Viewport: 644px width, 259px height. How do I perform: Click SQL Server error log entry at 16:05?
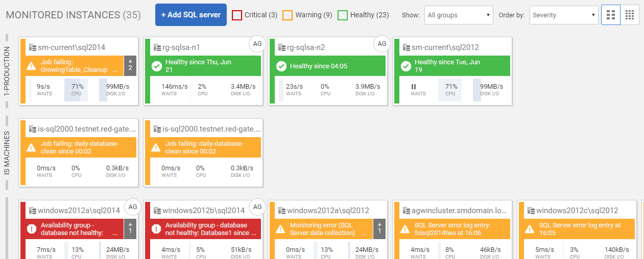[580, 229]
